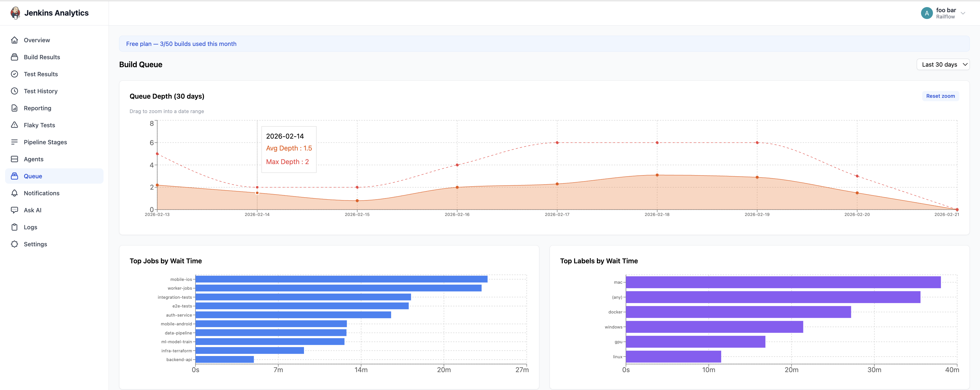The height and width of the screenshot is (390, 980).
Task: Click the Notifications bell icon
Action: coord(14,193)
